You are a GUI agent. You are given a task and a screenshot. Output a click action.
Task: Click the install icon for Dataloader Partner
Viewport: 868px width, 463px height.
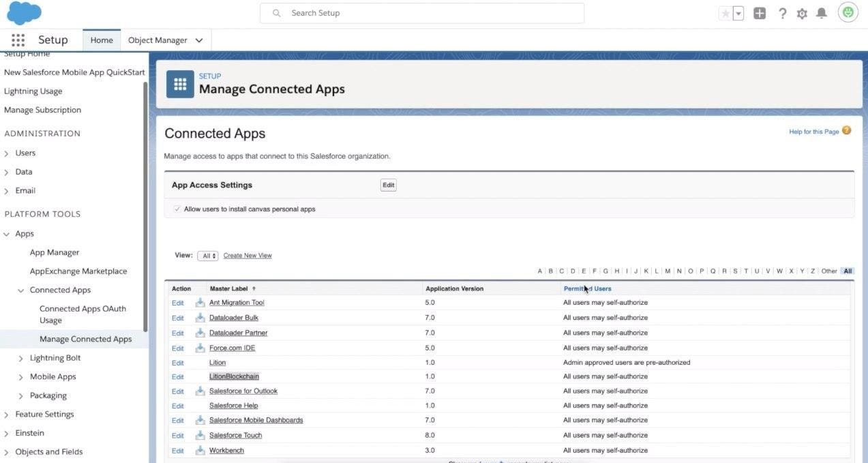point(200,333)
